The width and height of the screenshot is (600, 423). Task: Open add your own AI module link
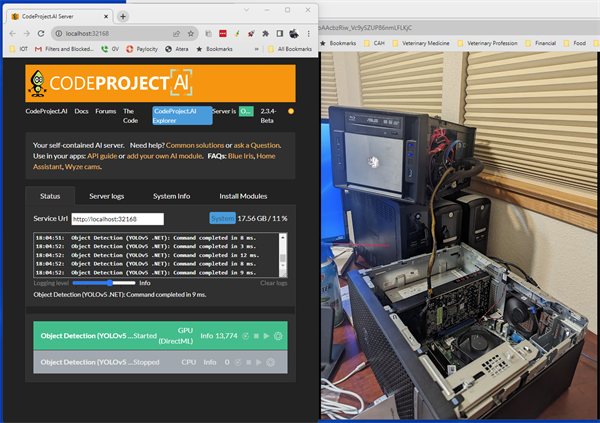click(x=164, y=156)
